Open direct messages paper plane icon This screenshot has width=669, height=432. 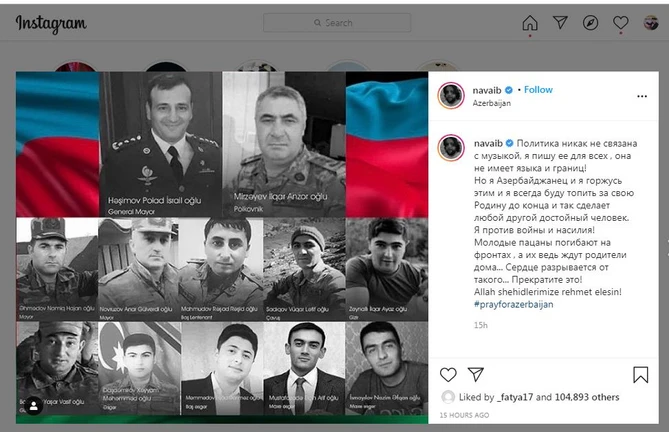(560, 23)
